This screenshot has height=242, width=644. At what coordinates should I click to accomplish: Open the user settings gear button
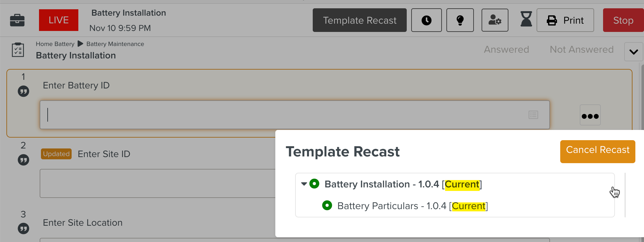tap(495, 20)
